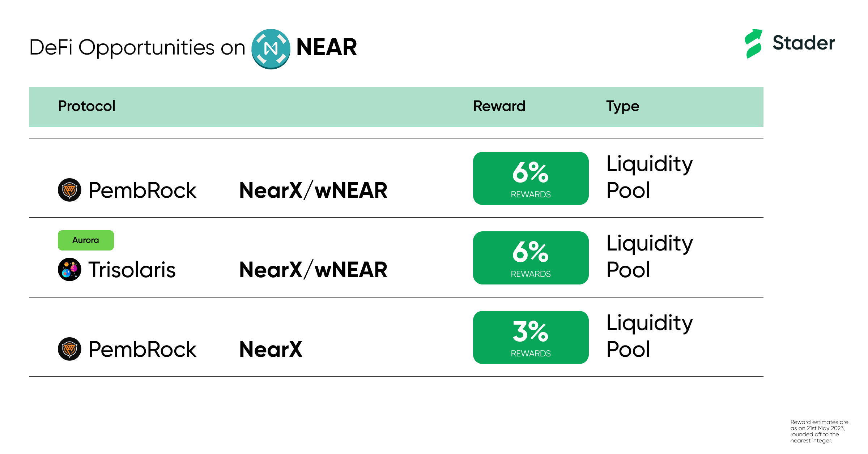
Task: Click the Protocol column header
Action: [87, 106]
